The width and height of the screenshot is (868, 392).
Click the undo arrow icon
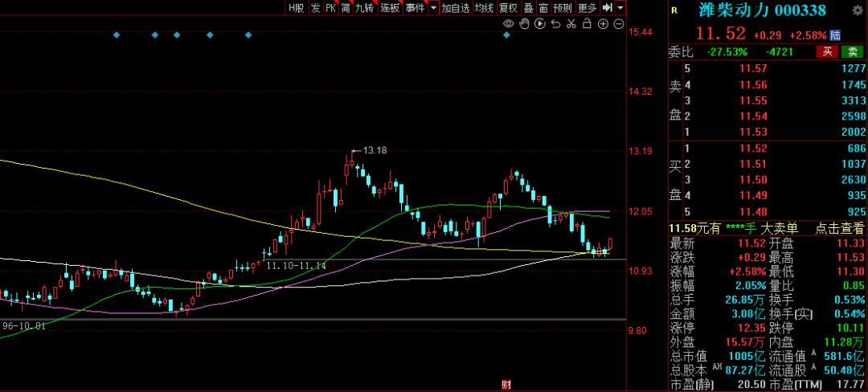pyautogui.click(x=555, y=24)
